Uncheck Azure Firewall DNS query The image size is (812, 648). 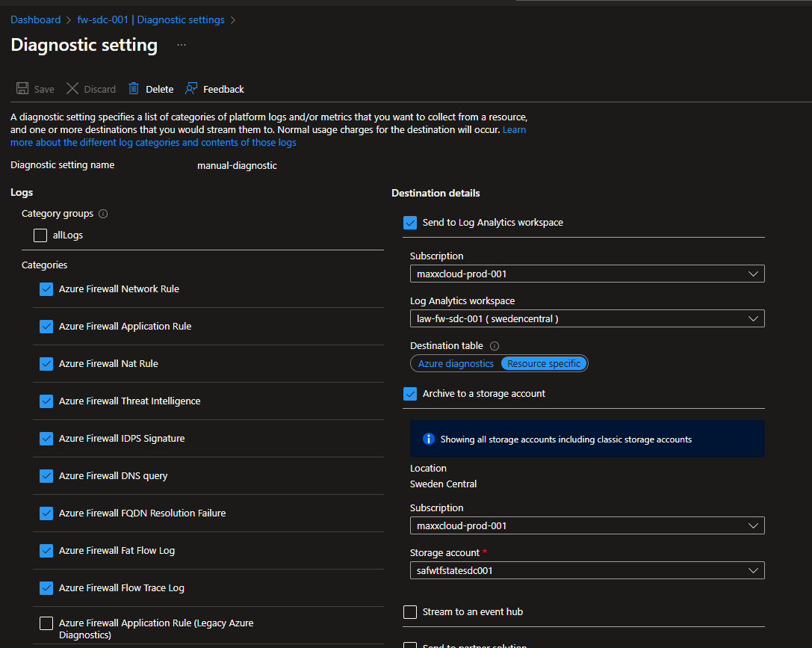46,476
